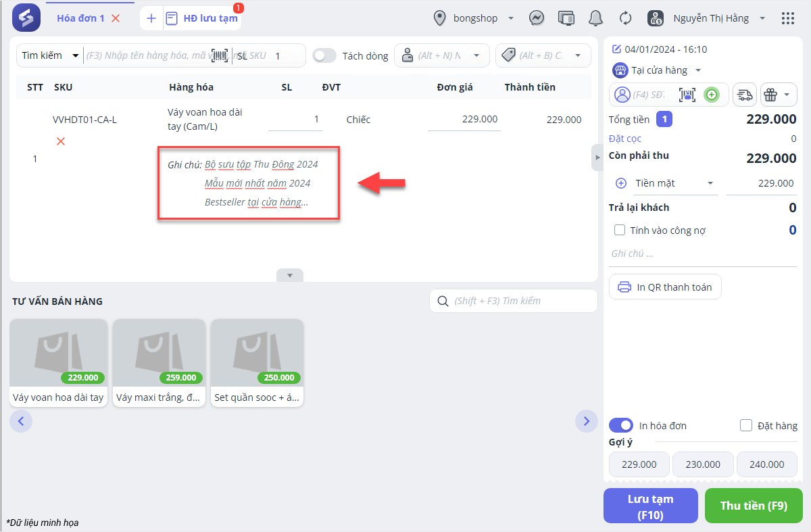Click the delivery truck icon
The width and height of the screenshot is (811, 532).
(x=745, y=95)
